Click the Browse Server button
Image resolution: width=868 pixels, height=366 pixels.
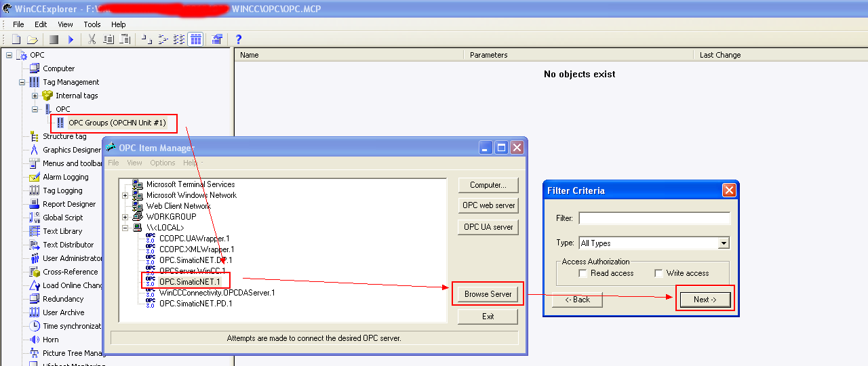488,294
